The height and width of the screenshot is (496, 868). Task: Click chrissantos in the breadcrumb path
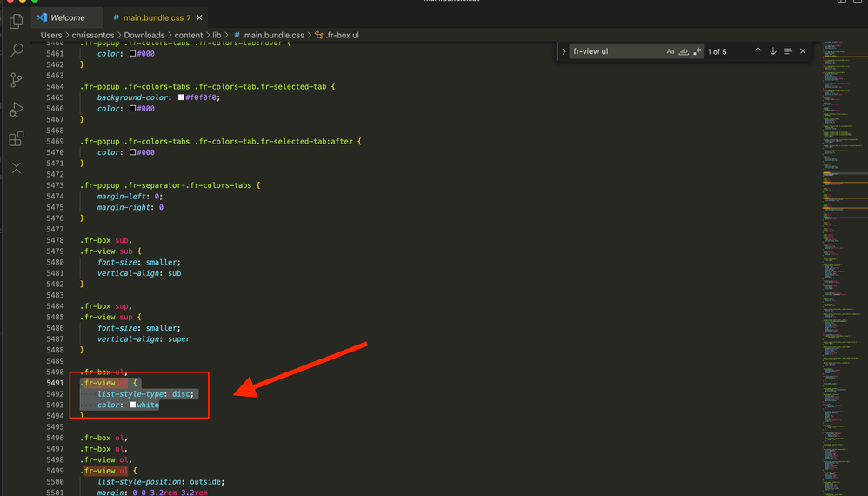(93, 35)
